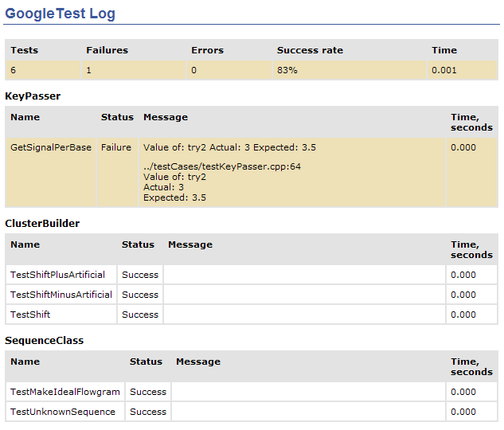Select the Tests summary column header
504x430 pixels.
click(25, 50)
